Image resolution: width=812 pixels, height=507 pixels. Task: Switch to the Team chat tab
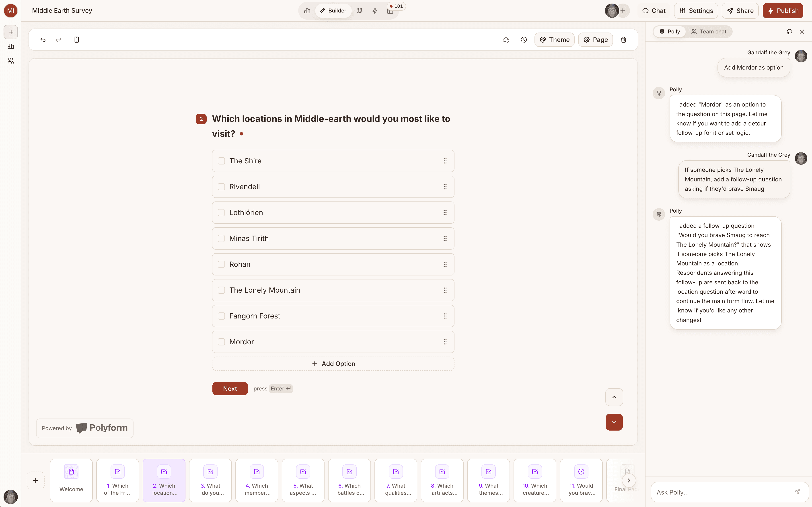click(709, 31)
